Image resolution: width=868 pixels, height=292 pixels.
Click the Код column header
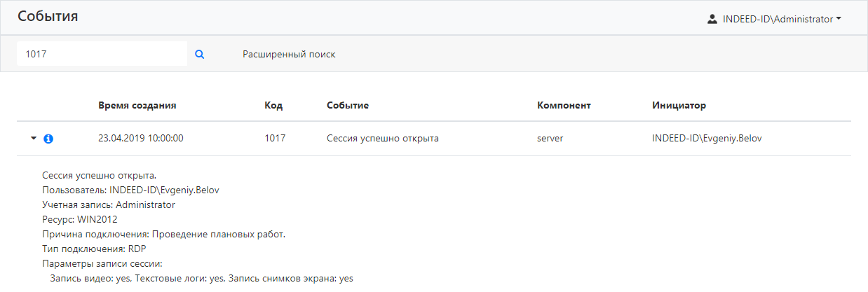273,105
